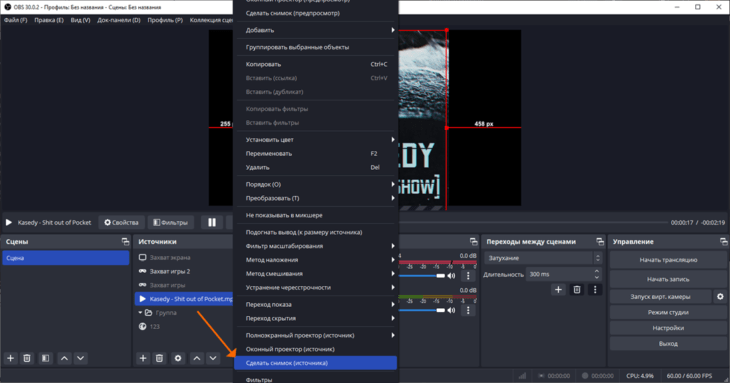Open Док-панели (D) menu

[119, 20]
